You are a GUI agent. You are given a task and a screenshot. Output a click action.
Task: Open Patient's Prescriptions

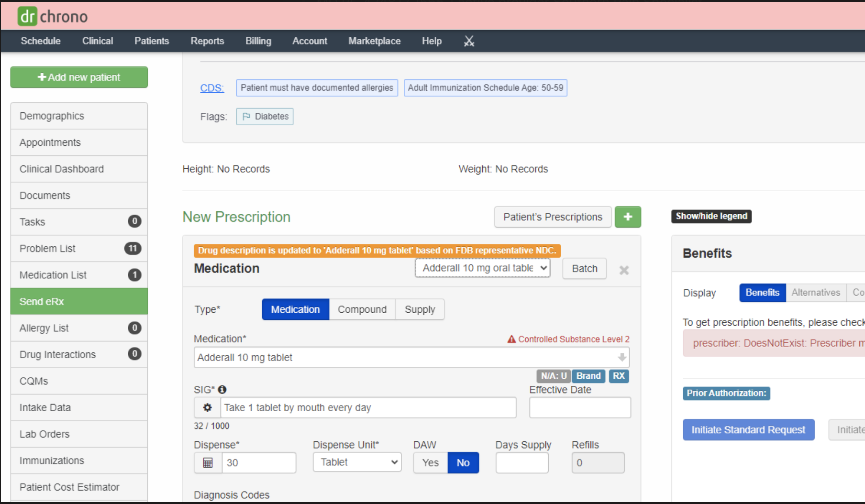pos(553,217)
